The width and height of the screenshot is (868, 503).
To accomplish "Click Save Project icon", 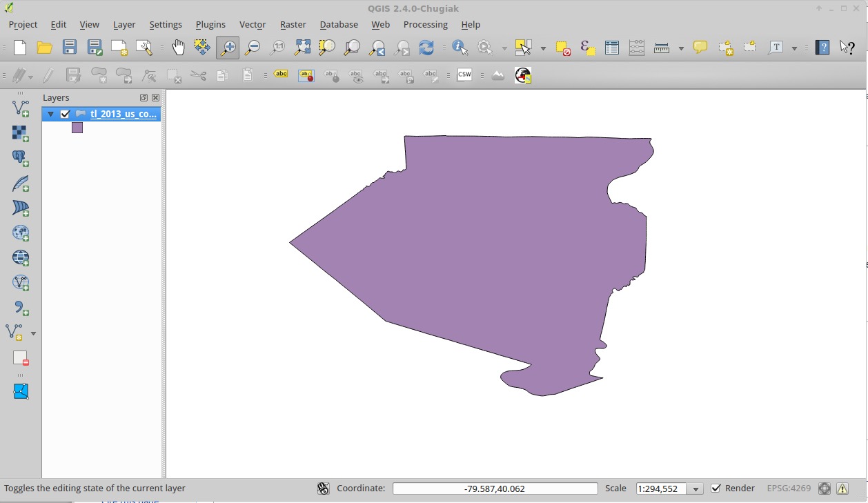I will click(70, 48).
